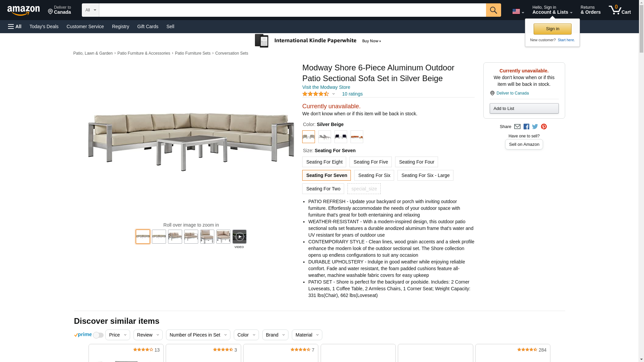The image size is (644, 362).
Task: Open the Brand filter dropdown
Action: (275, 335)
